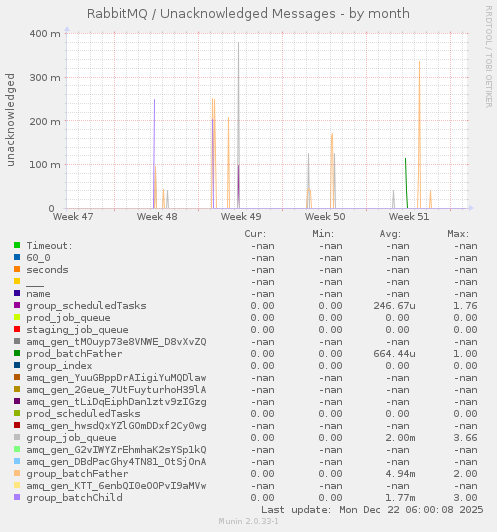The width and height of the screenshot is (497, 532).
Task: Click the group_batchFather legend label
Action: click(77, 474)
